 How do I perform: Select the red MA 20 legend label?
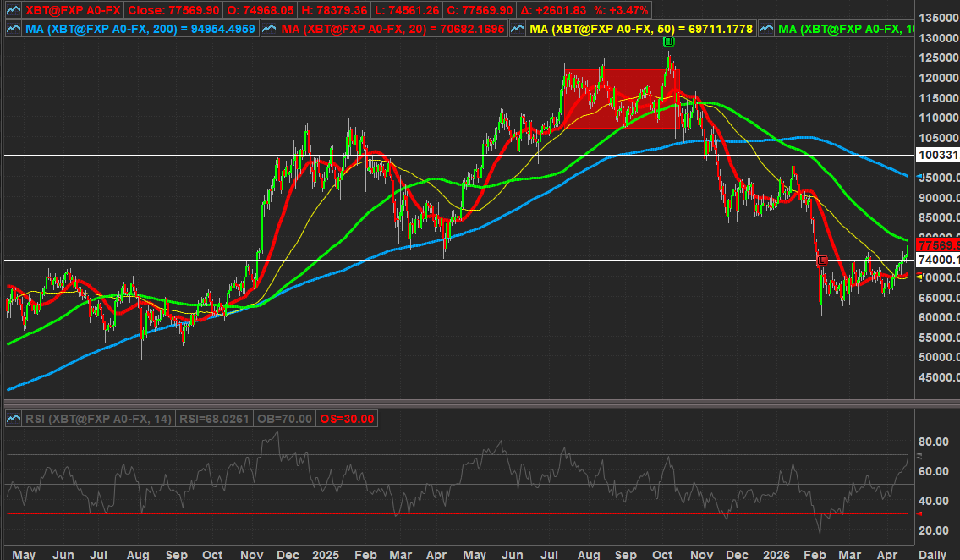point(393,28)
